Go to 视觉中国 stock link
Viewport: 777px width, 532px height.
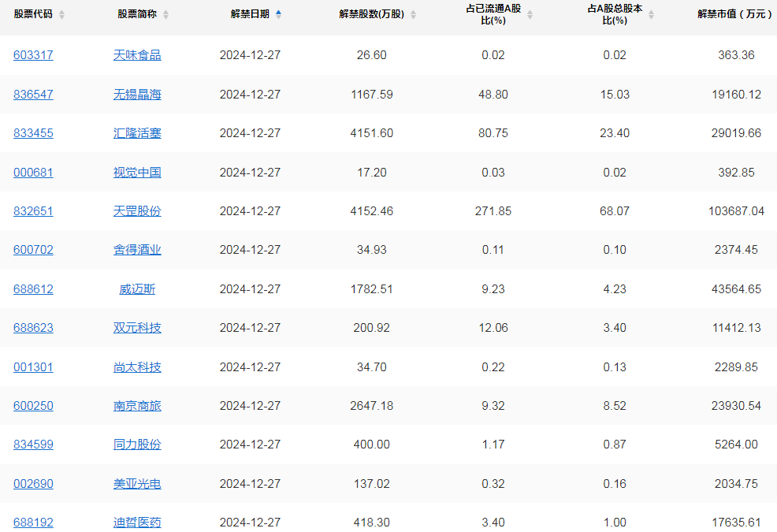[137, 172]
